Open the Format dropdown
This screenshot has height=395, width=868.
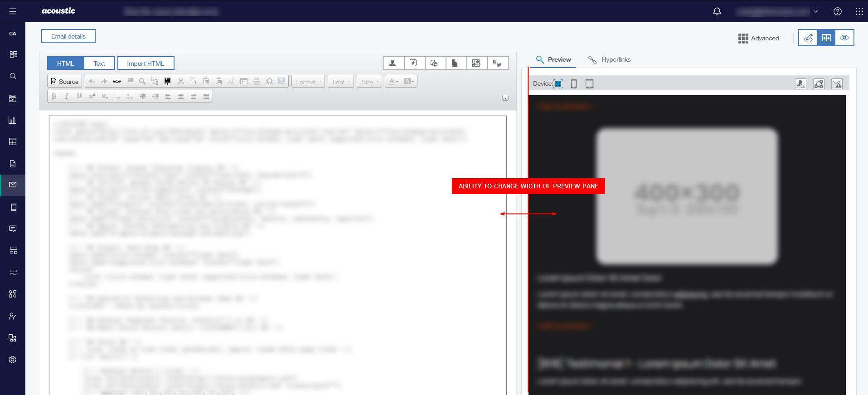(x=308, y=82)
